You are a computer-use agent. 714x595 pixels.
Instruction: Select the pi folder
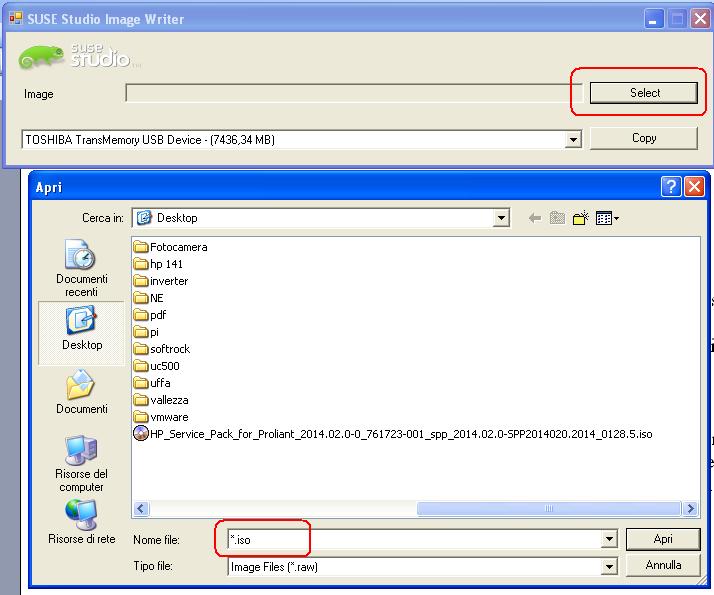click(x=147, y=332)
